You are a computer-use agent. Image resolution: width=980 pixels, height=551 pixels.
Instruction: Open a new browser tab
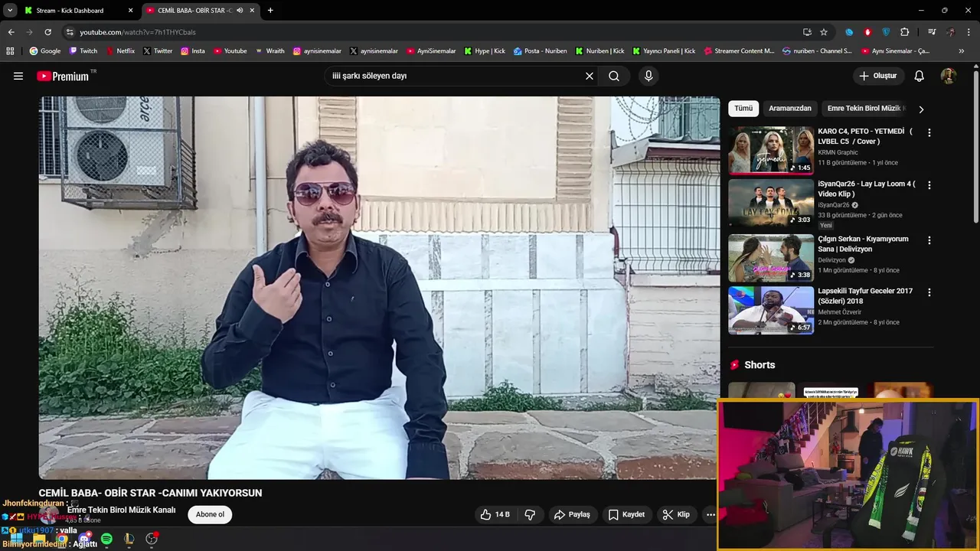pyautogui.click(x=270, y=11)
